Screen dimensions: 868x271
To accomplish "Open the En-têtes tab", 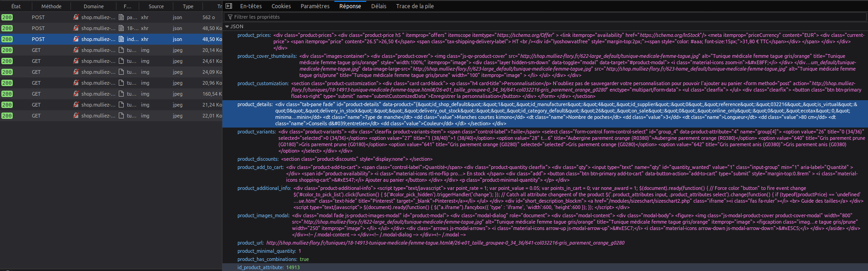I will [x=251, y=6].
